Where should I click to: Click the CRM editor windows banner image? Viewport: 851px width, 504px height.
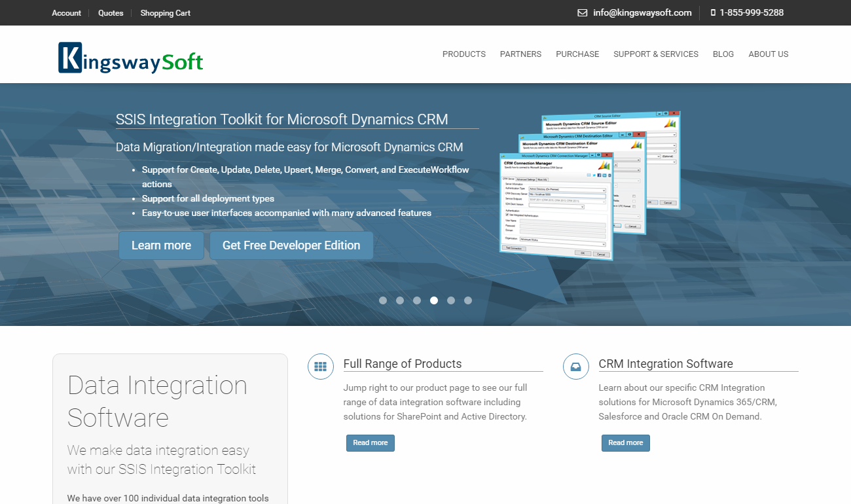[x=589, y=185]
